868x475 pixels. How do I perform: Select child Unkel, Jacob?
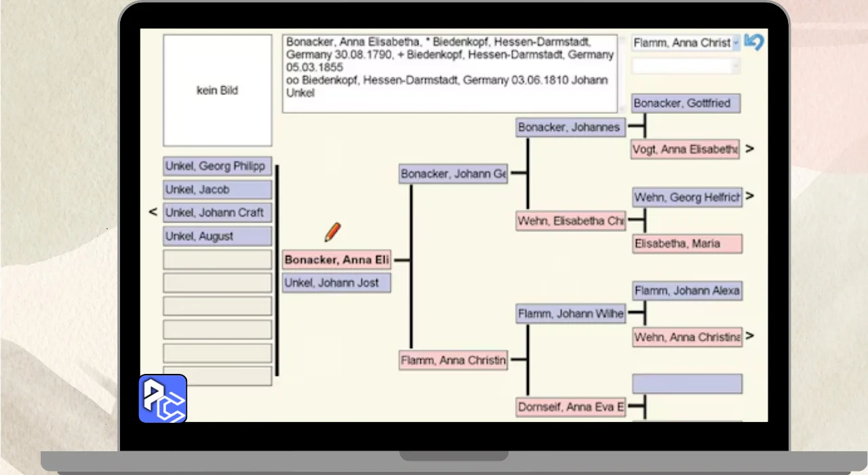point(218,190)
